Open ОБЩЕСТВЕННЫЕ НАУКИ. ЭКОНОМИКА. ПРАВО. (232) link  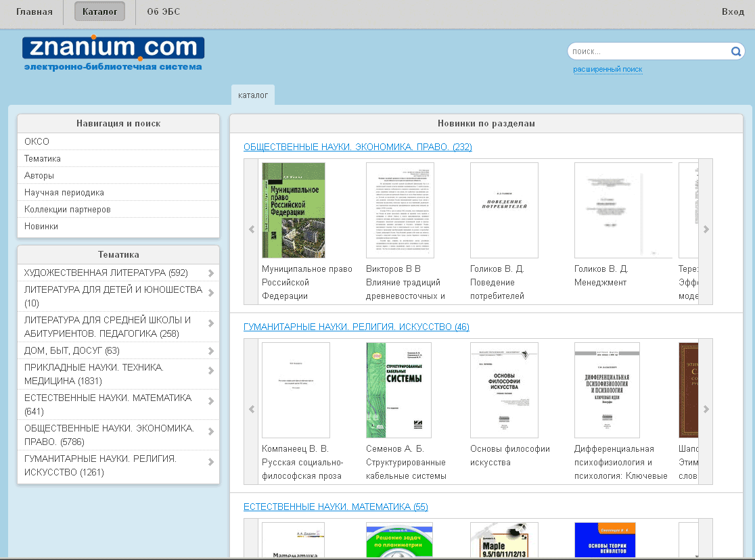358,147
